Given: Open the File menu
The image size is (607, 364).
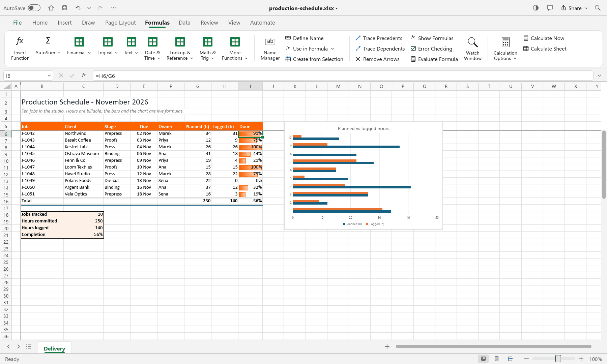Looking at the screenshot, I should point(17,23).
